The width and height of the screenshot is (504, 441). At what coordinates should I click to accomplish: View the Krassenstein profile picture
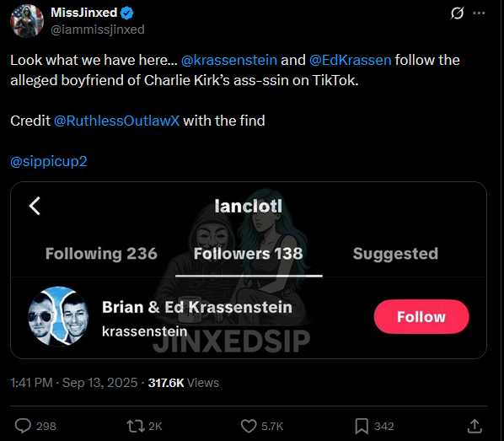(x=58, y=316)
